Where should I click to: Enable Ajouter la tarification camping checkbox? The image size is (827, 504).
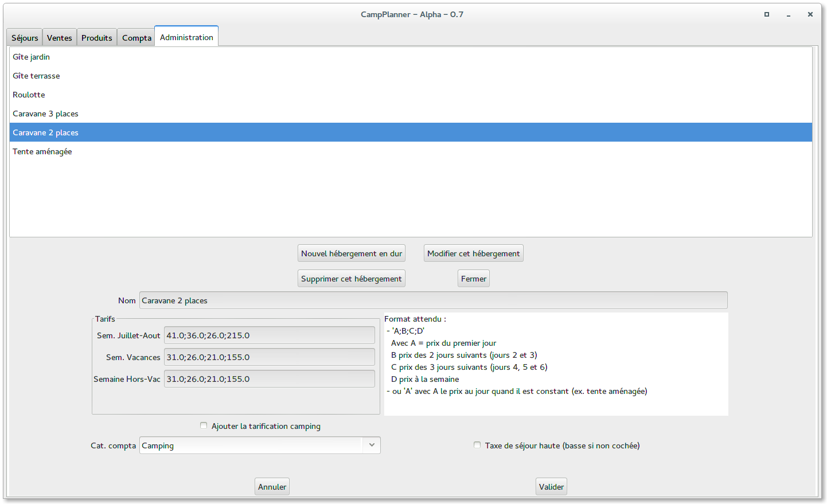[x=204, y=425]
